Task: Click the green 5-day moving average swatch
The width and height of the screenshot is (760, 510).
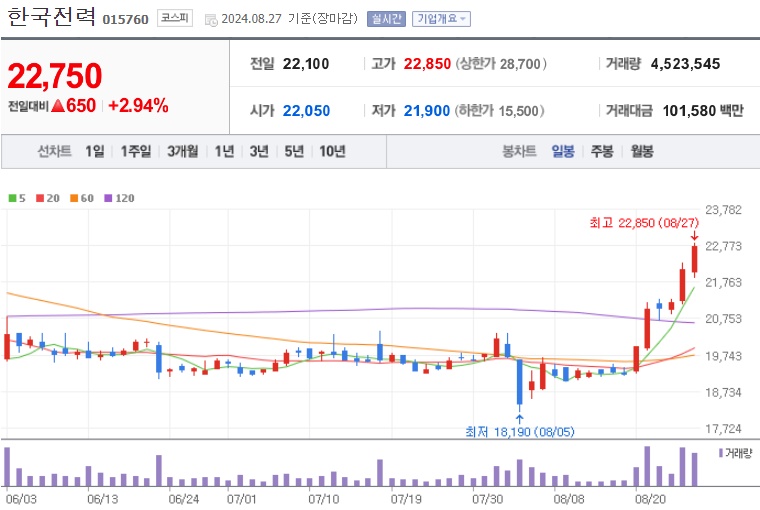Action: coord(13,198)
